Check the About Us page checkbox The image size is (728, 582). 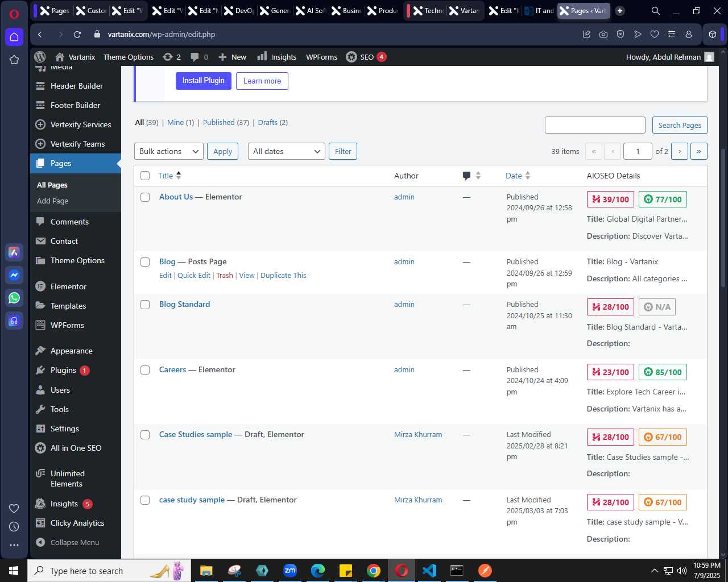click(145, 197)
